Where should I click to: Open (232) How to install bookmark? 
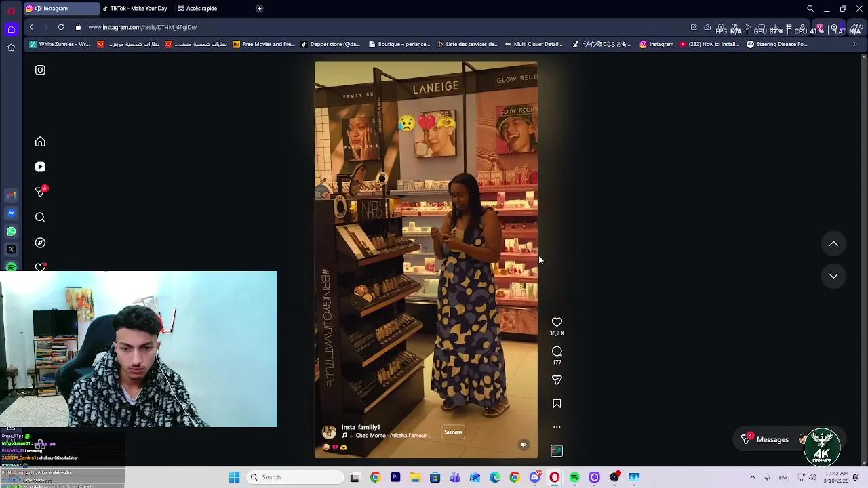point(709,45)
